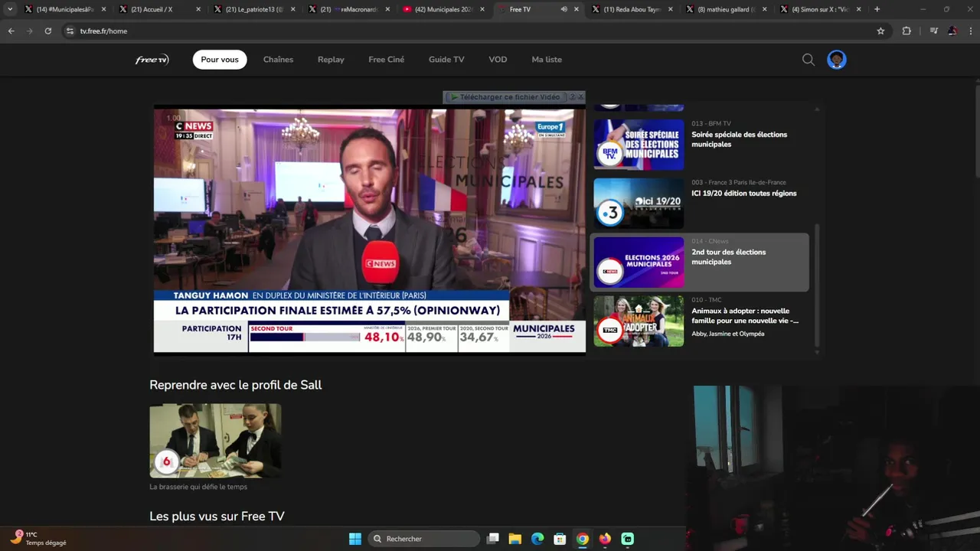Switch to the VOD section
Viewport: 980px width, 551px height.
498,60
